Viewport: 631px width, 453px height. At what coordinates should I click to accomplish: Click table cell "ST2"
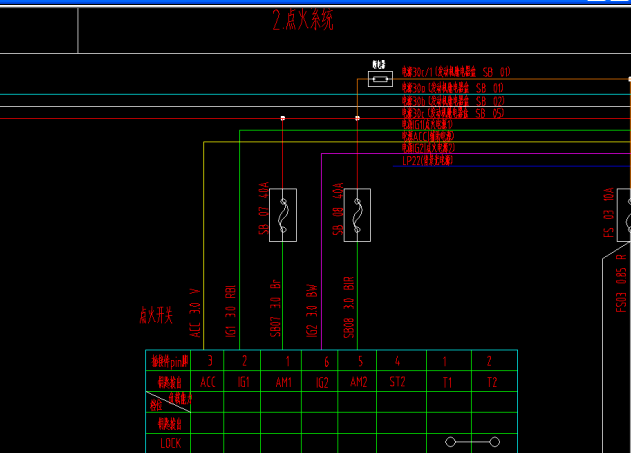402,381
